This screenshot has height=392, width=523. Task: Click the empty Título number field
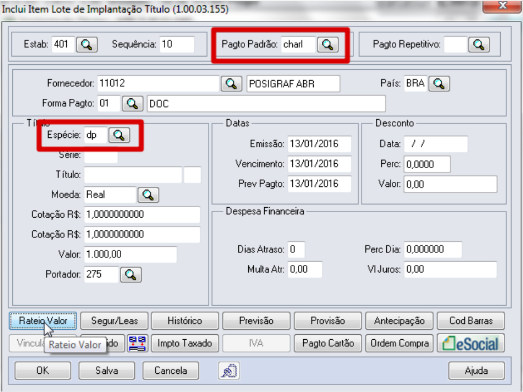tap(133, 175)
